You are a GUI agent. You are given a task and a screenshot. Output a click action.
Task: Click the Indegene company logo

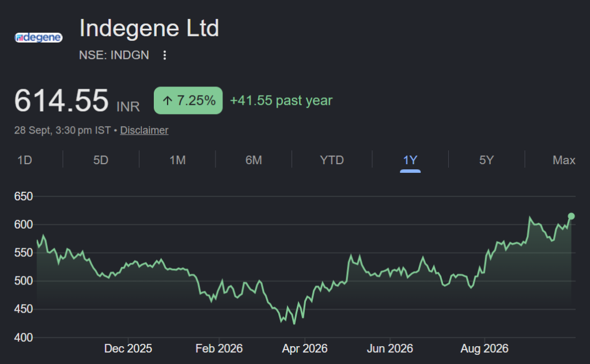(39, 37)
